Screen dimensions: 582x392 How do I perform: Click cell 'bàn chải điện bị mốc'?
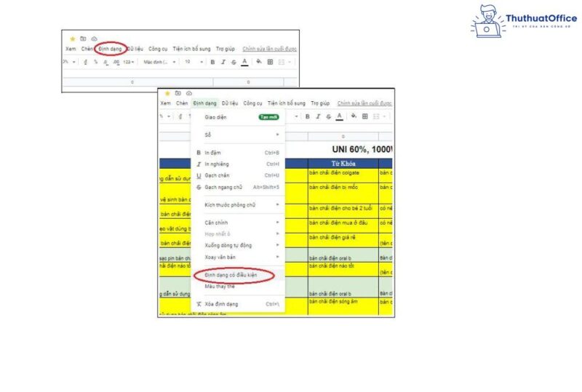(x=343, y=193)
